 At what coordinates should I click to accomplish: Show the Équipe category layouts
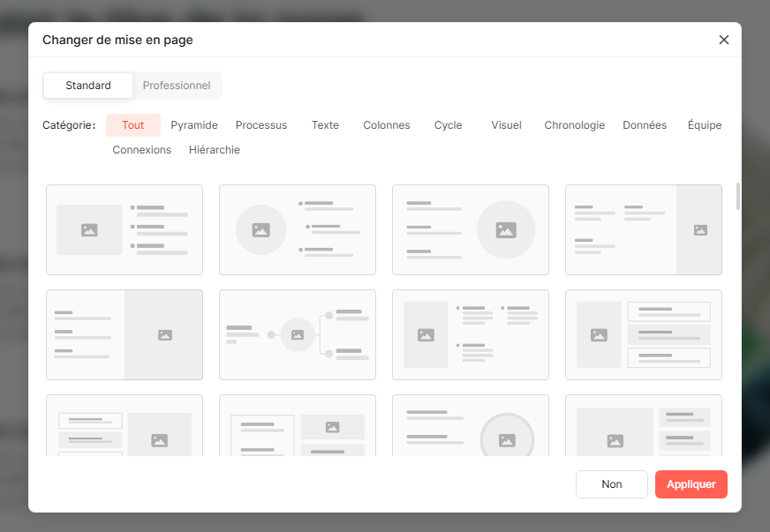tap(705, 125)
